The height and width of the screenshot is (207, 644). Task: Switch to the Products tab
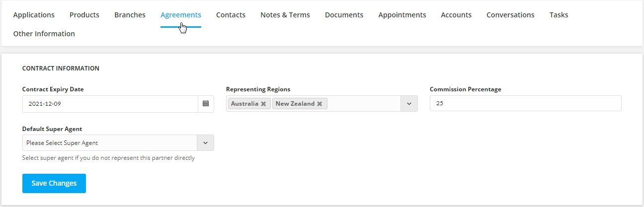(84, 15)
